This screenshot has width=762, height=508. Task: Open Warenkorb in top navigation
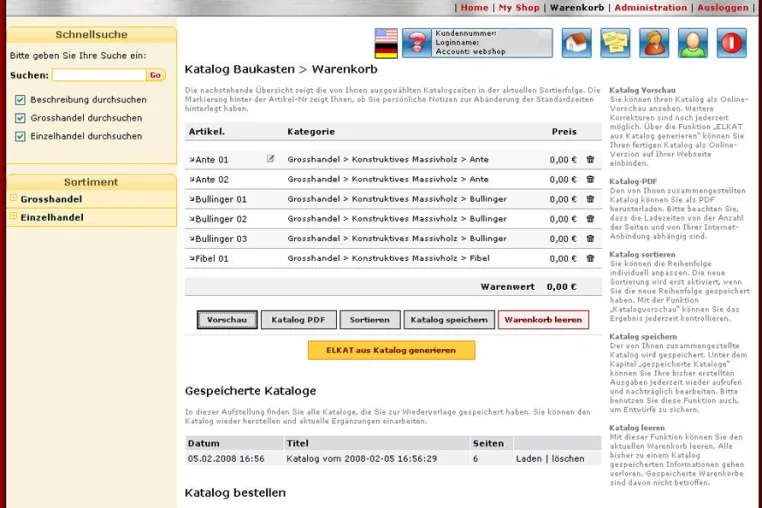[577, 8]
